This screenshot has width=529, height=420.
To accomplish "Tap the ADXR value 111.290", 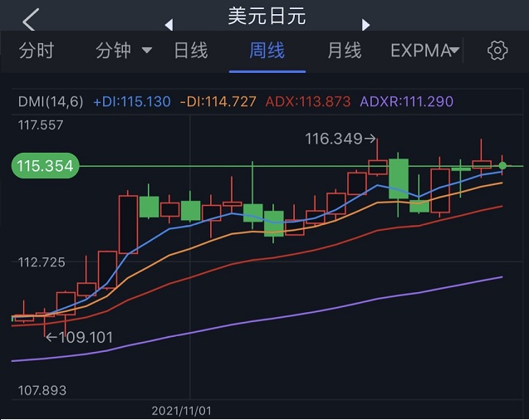I will coord(406,102).
